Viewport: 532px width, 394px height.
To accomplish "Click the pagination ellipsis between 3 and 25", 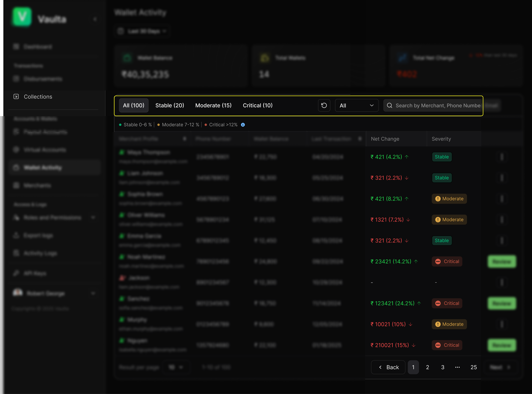I will (x=457, y=367).
